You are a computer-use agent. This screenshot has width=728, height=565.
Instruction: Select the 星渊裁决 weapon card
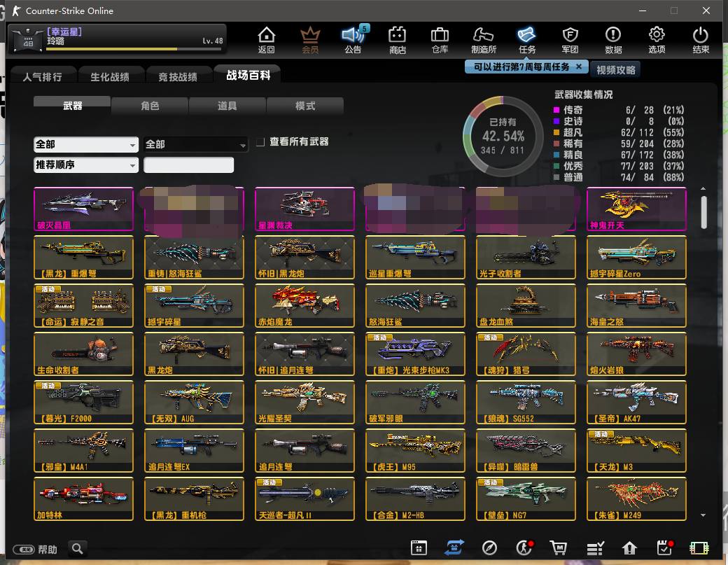304,209
